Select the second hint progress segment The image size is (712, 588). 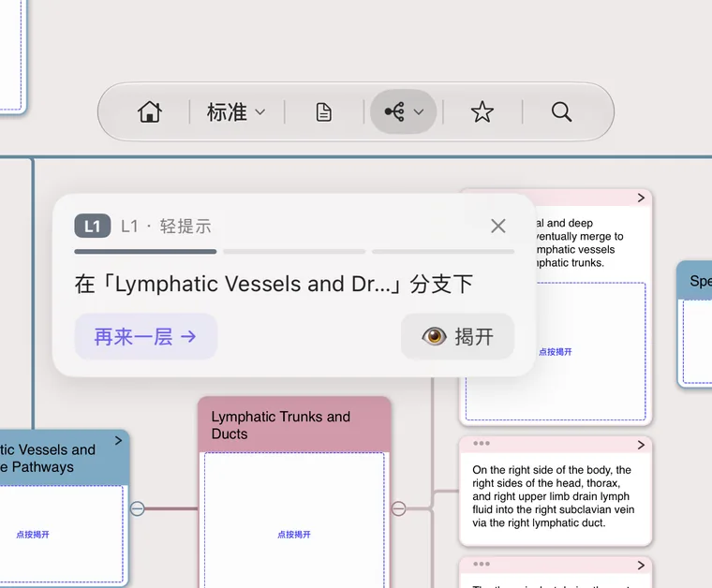point(294,251)
